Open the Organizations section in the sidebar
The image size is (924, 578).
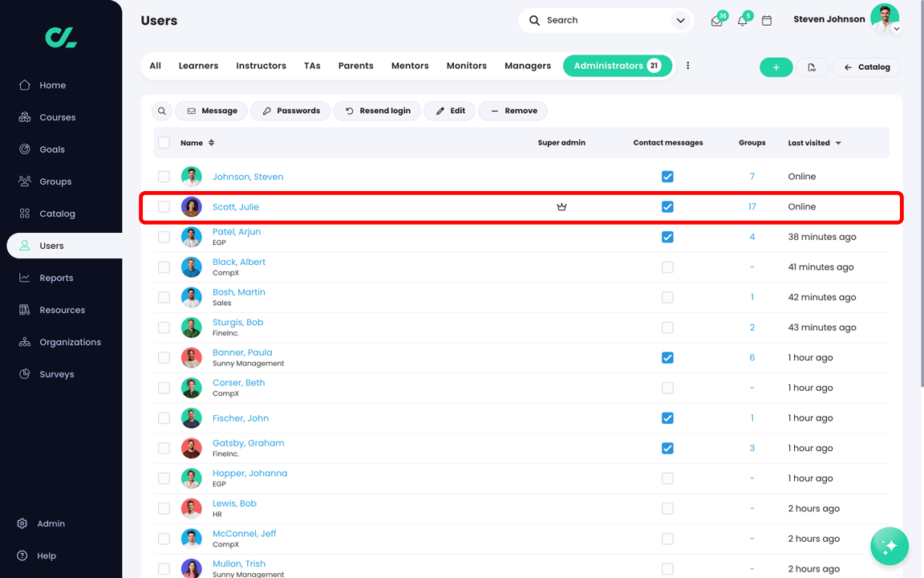click(x=70, y=341)
